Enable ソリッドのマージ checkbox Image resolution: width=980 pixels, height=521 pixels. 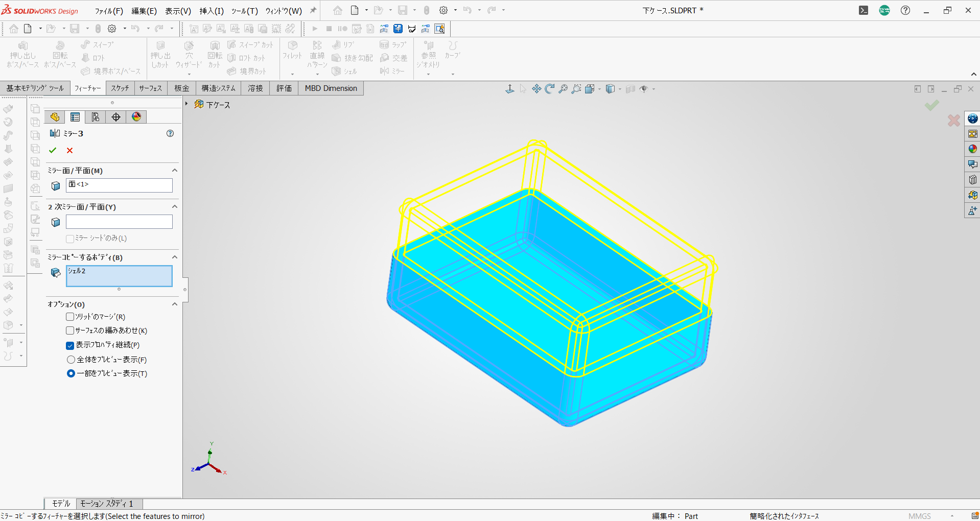tap(70, 317)
